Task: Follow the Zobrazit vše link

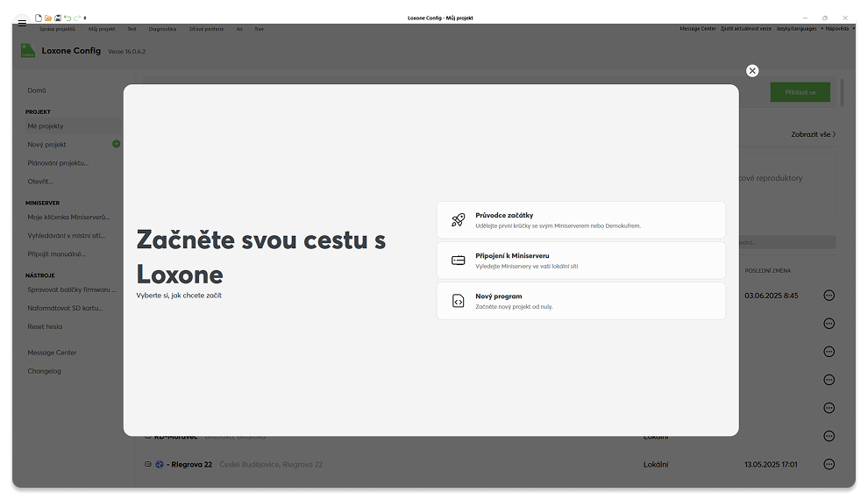Action: pyautogui.click(x=813, y=134)
